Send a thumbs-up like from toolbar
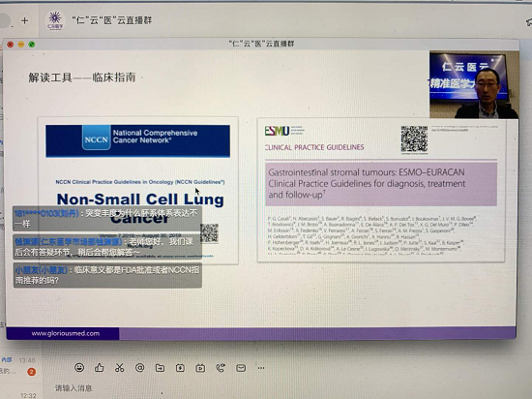Viewport: 532px width, 399px height. (x=100, y=367)
